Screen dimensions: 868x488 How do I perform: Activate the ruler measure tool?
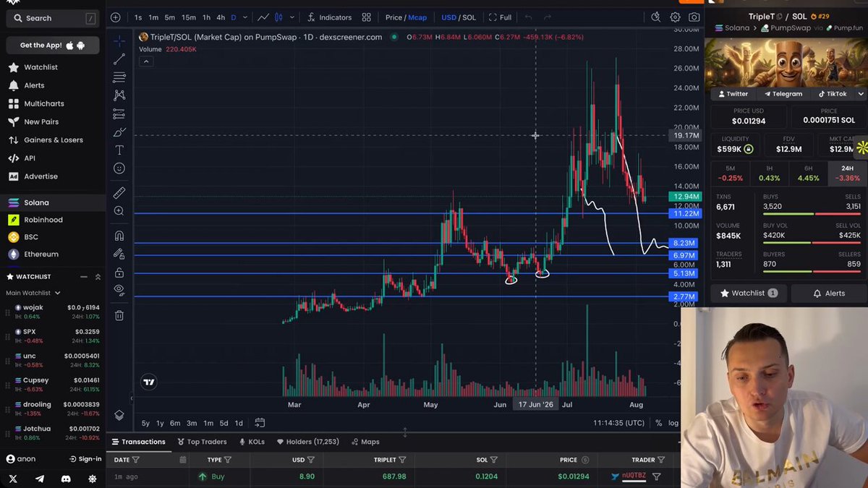pyautogui.click(x=119, y=193)
